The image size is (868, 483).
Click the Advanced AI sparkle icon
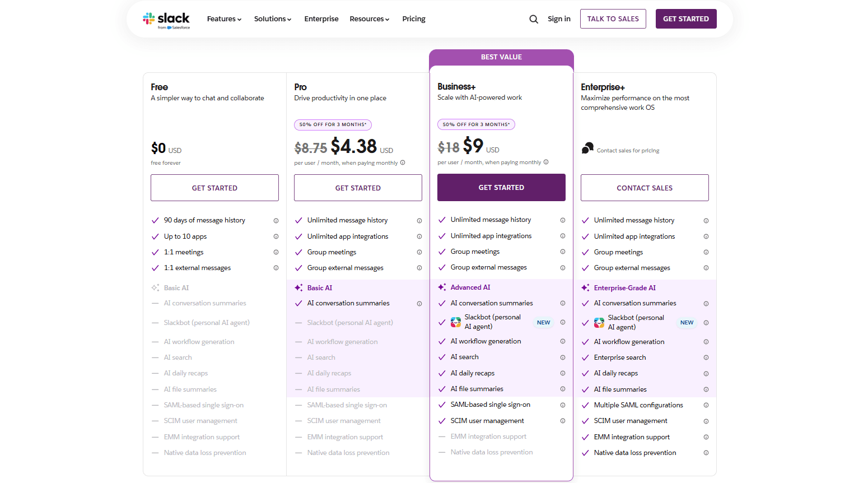tap(441, 287)
